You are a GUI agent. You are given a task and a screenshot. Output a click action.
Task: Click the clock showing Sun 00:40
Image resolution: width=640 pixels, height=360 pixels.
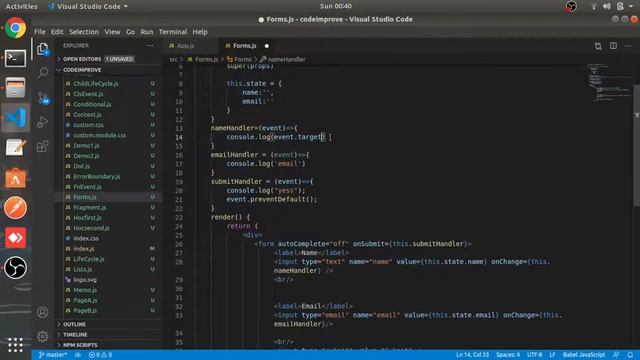336,6
